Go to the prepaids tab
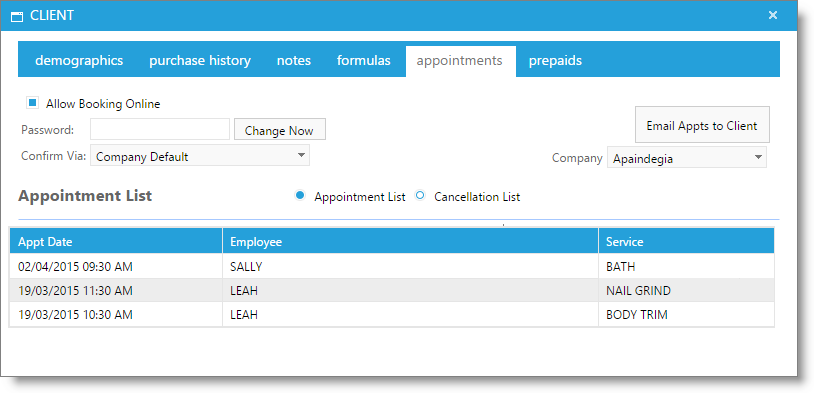 [555, 61]
